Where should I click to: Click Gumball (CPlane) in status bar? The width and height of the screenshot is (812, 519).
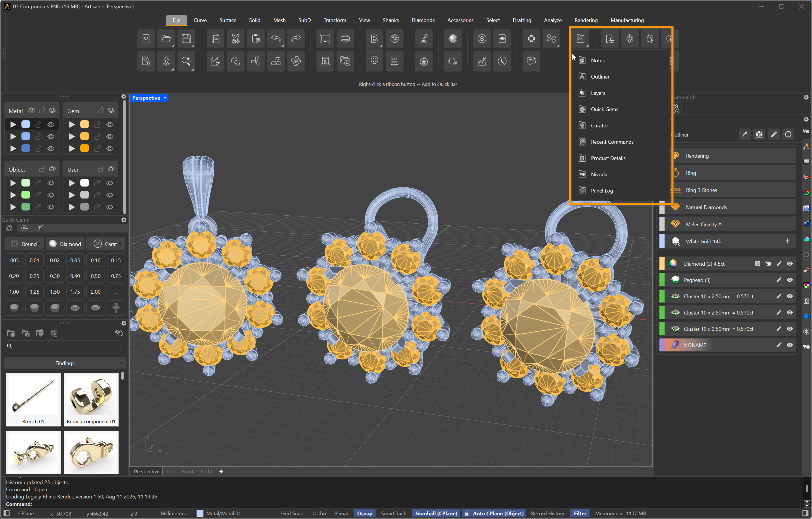pyautogui.click(x=436, y=513)
